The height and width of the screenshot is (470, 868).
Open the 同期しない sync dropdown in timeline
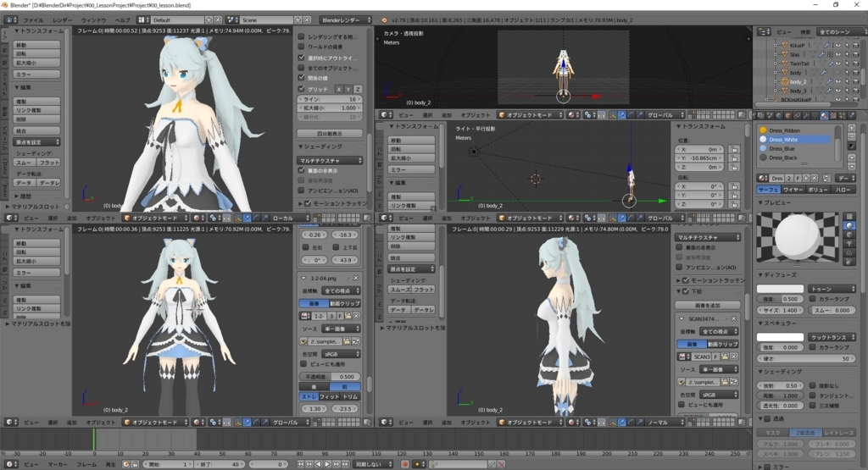373,464
